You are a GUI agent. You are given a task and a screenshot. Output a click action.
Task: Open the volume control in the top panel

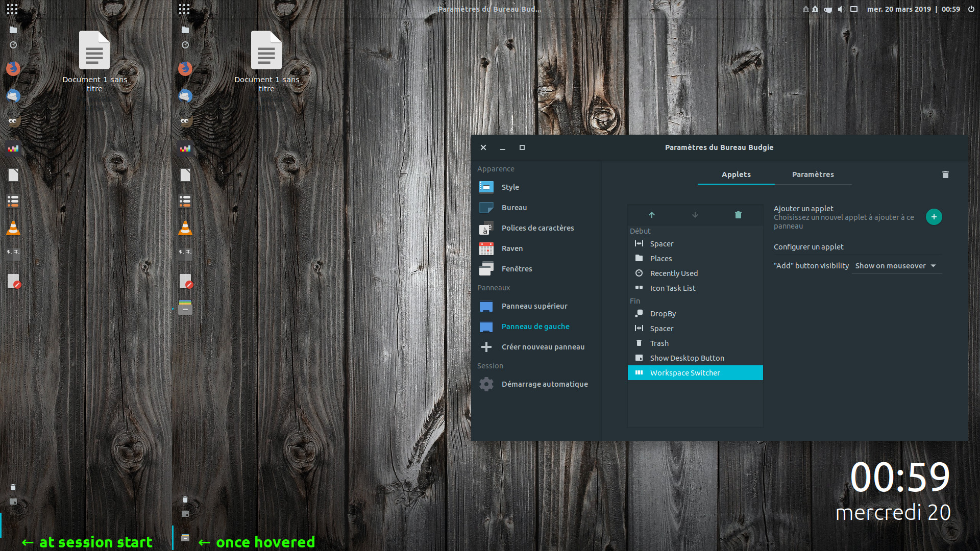841,9
